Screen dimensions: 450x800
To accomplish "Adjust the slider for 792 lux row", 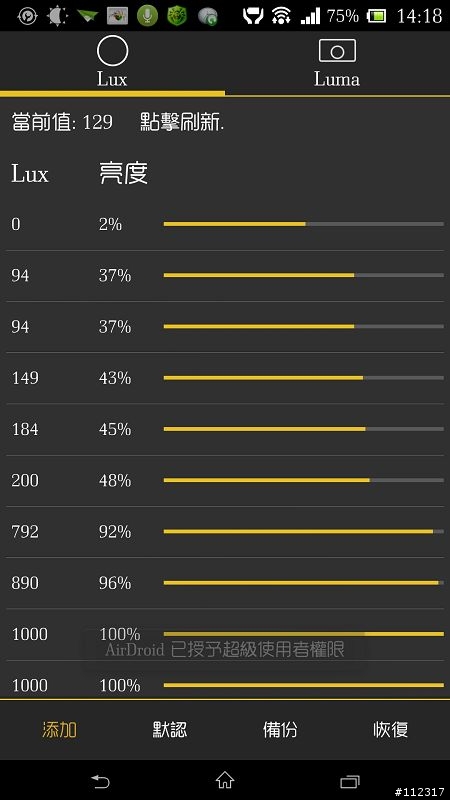I will (304, 532).
